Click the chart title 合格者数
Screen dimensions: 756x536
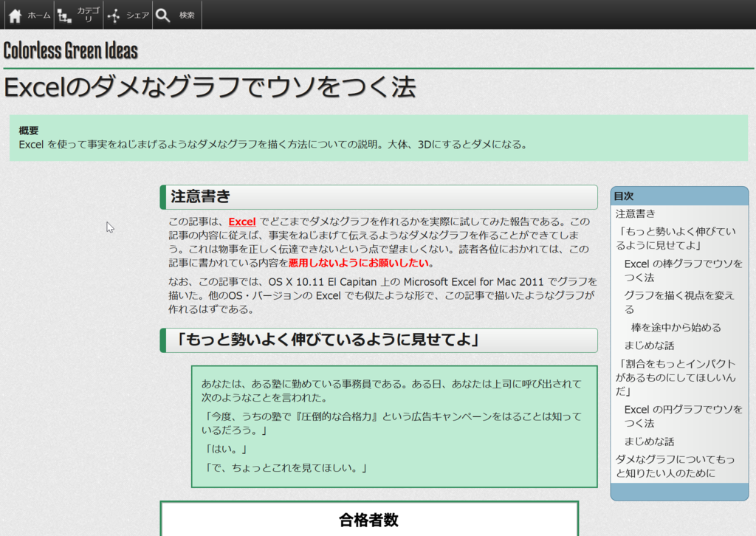(x=369, y=520)
